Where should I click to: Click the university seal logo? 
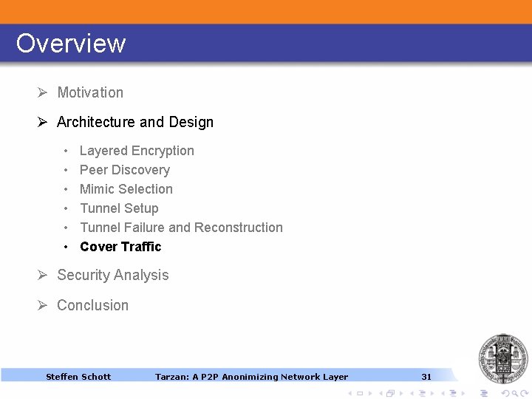coord(503,358)
